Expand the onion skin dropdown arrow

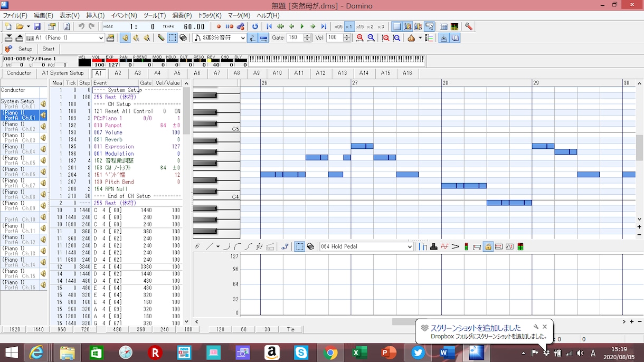[x=420, y=38]
